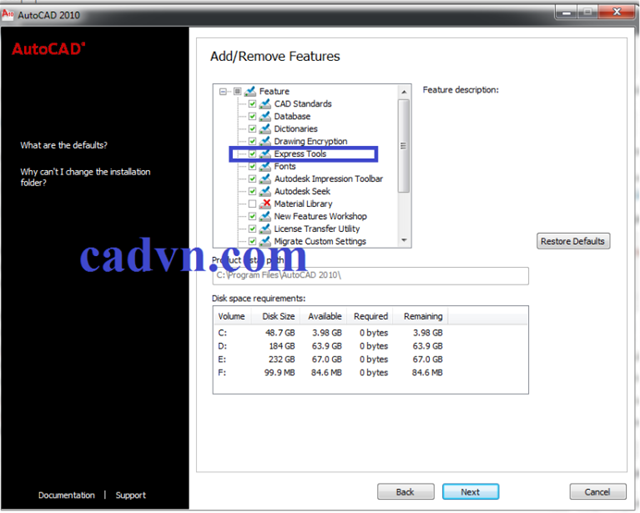Uncheck the Database checkbox
The height and width of the screenshot is (513, 640).
point(252,116)
